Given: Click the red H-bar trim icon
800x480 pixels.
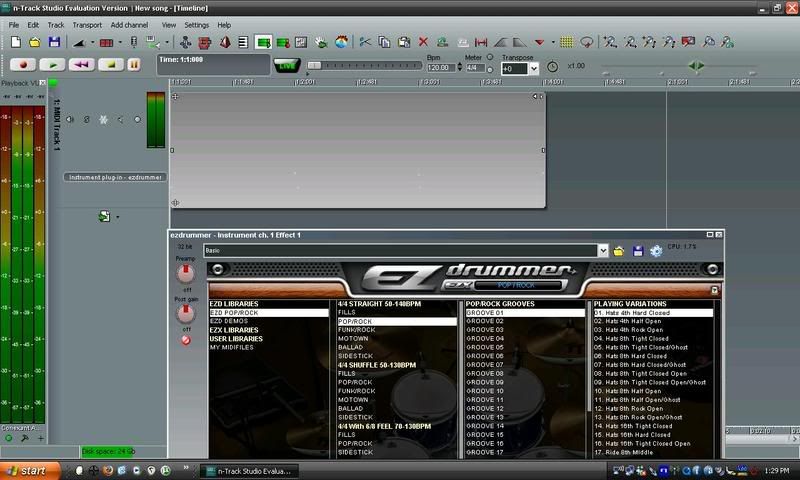Looking at the screenshot, I should click(x=481, y=42).
